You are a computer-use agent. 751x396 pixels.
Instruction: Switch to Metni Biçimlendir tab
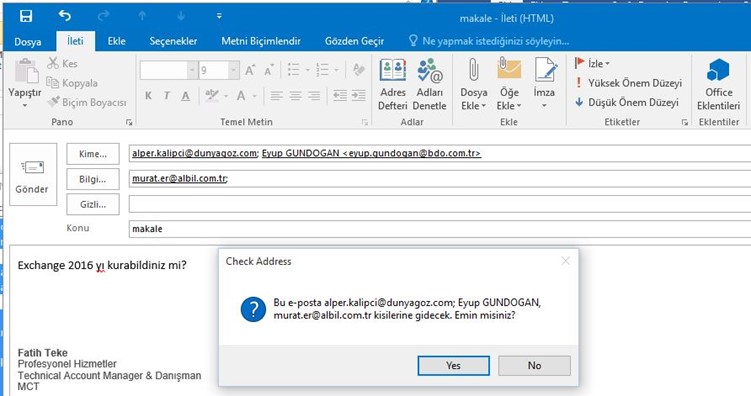coord(261,41)
